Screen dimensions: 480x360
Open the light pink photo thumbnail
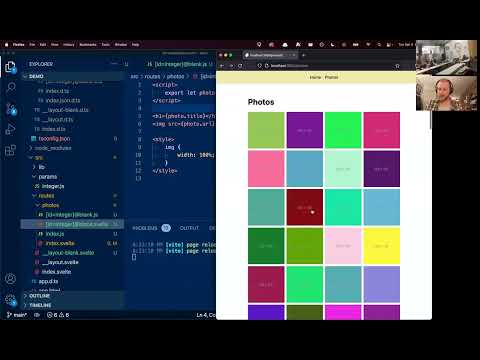[343, 246]
